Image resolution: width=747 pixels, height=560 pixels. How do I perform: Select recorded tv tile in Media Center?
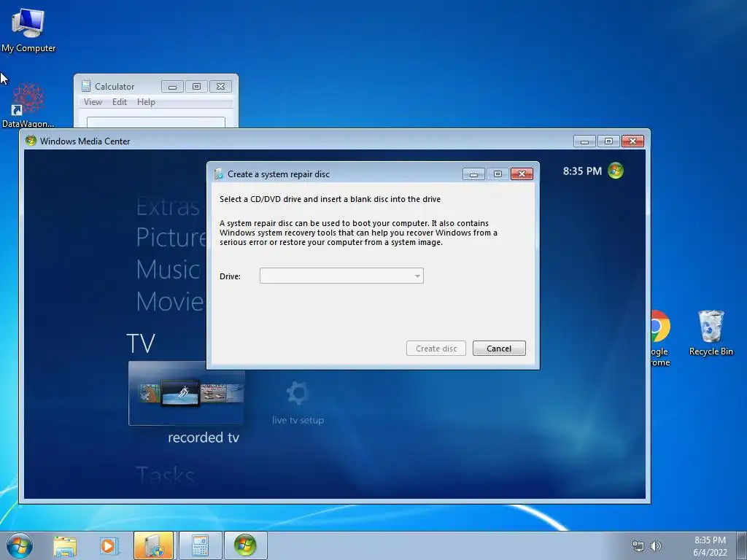(x=186, y=393)
